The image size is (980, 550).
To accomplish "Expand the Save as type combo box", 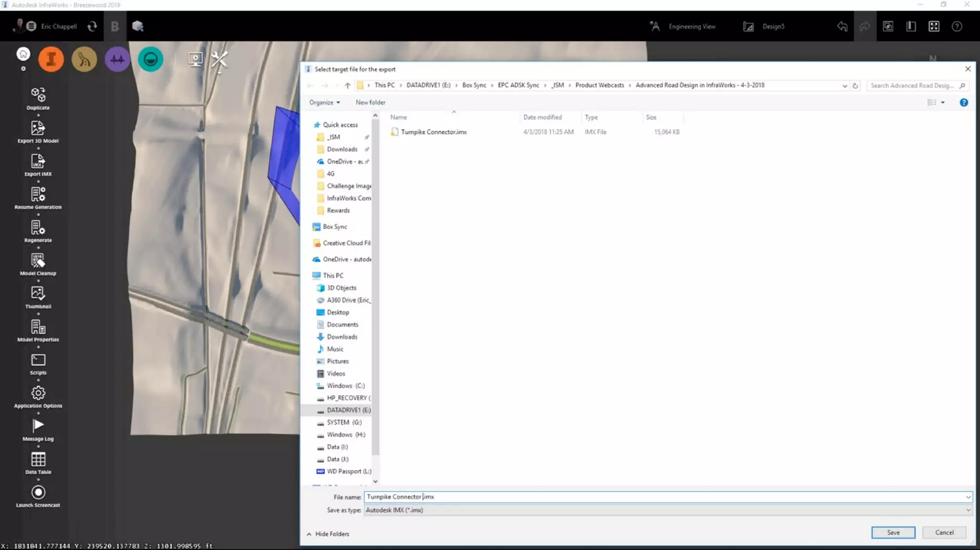I will (x=968, y=510).
